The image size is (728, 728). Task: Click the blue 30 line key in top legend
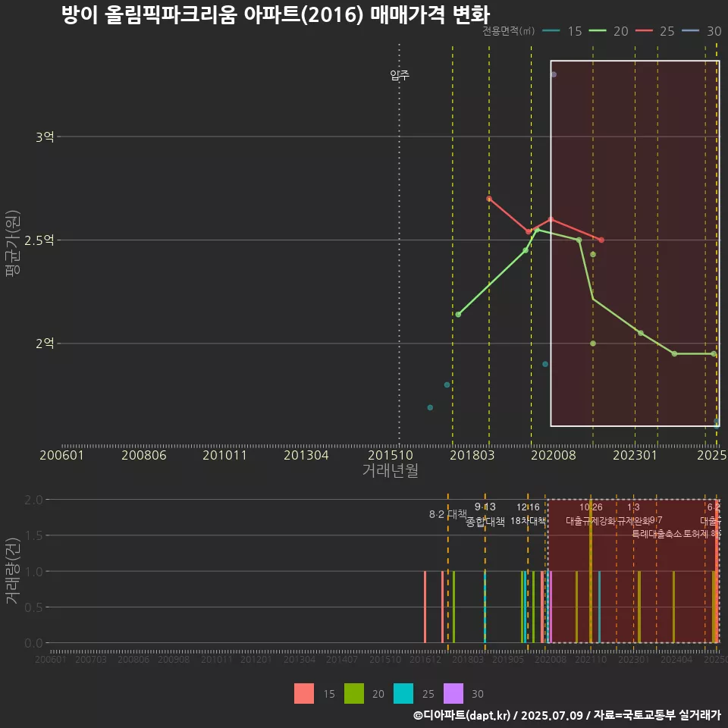[690, 31]
